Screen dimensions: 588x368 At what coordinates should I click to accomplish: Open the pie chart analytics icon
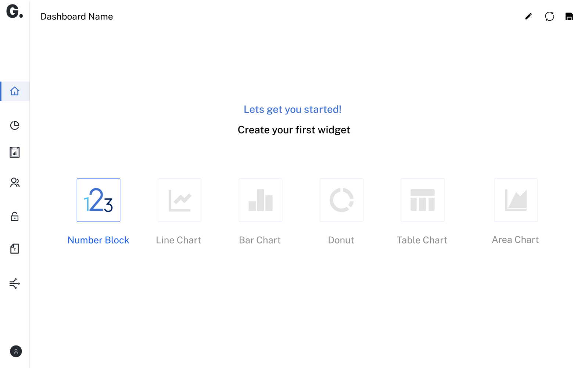tap(15, 125)
